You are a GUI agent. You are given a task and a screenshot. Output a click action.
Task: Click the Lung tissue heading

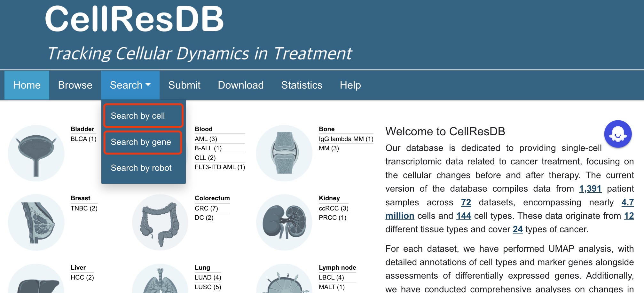click(x=202, y=267)
